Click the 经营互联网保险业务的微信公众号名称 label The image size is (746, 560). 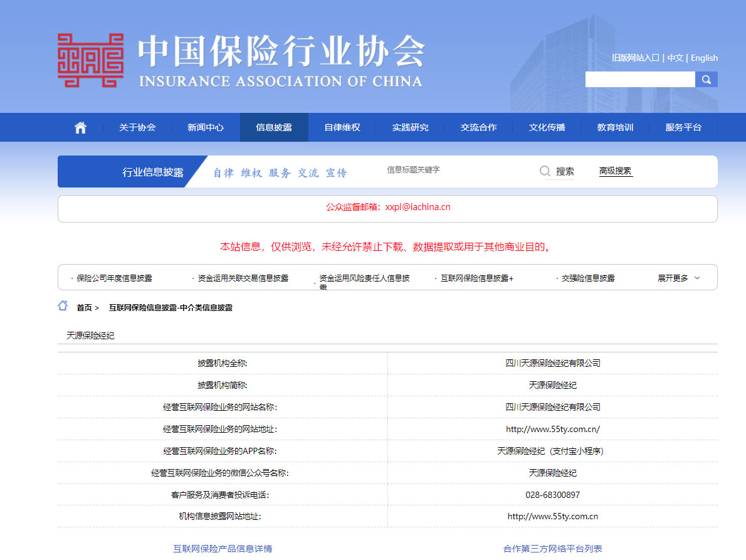(220, 473)
